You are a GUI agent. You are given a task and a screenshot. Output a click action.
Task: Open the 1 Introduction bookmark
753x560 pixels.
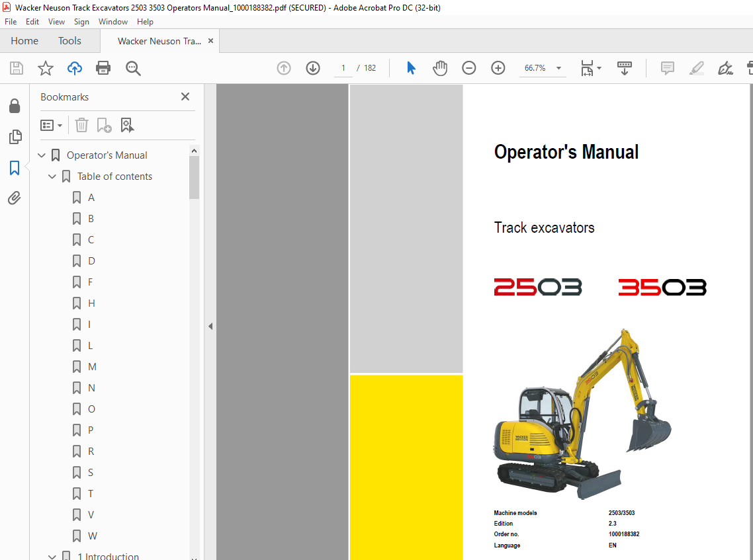point(108,555)
